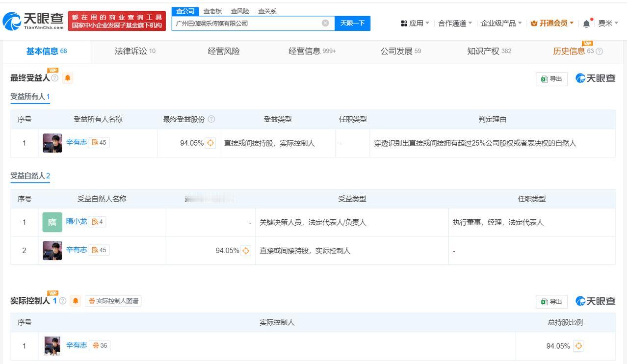Image resolution: width=627 pixels, height=364 pixels.
Task: Export the 最终受益人 table with 导出
Action: pyautogui.click(x=551, y=79)
